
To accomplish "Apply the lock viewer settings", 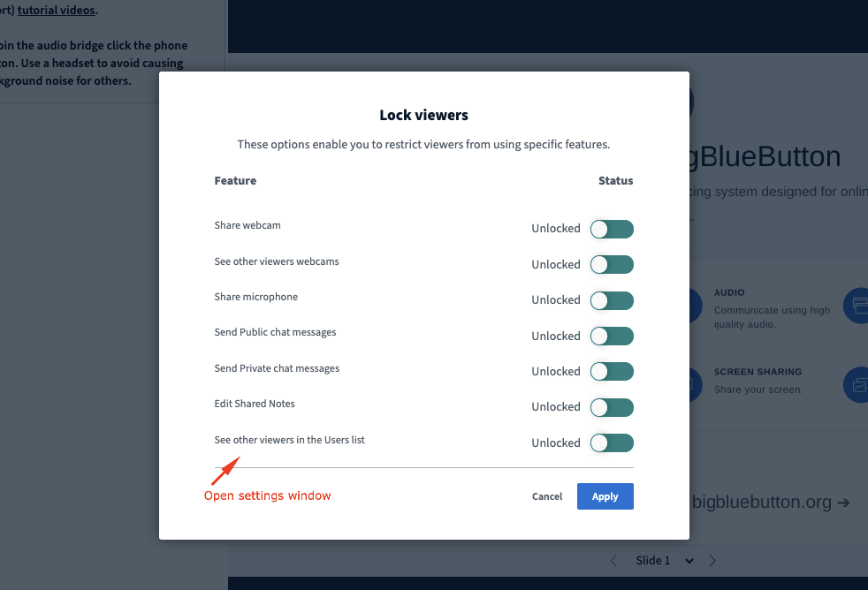I will click(605, 496).
